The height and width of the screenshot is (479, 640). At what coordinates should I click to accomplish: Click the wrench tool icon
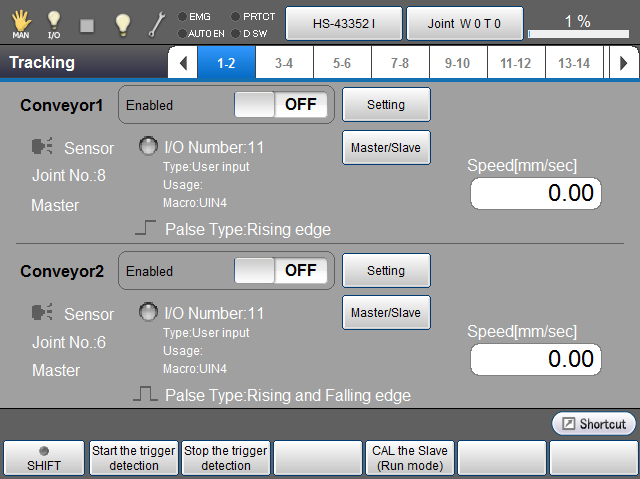click(157, 23)
